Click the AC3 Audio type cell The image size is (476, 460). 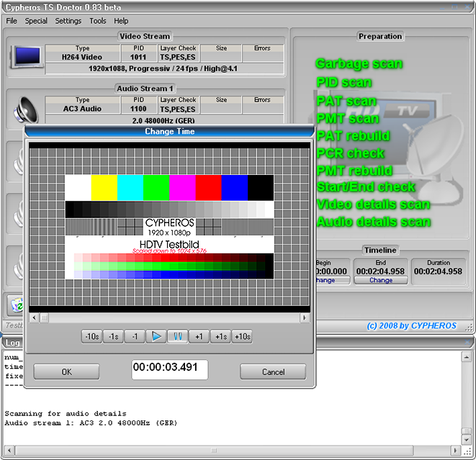point(82,109)
